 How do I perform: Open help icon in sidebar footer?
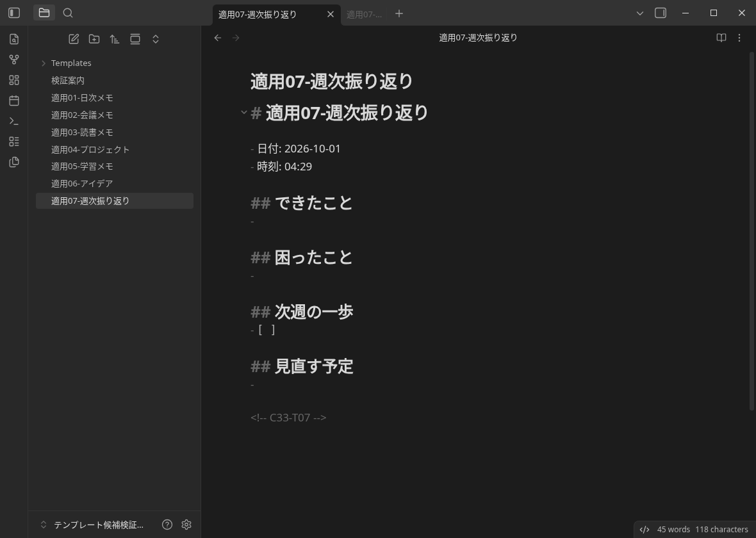coord(167,525)
